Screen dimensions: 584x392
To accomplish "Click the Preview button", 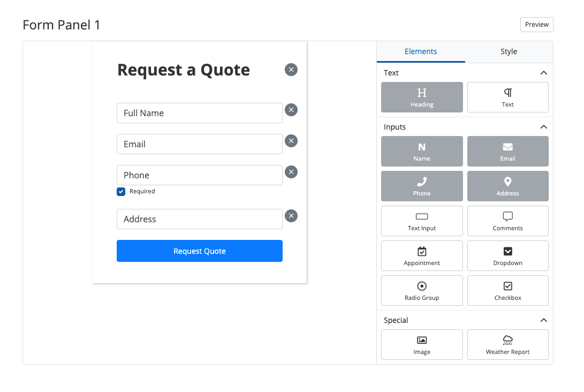I will (x=536, y=25).
